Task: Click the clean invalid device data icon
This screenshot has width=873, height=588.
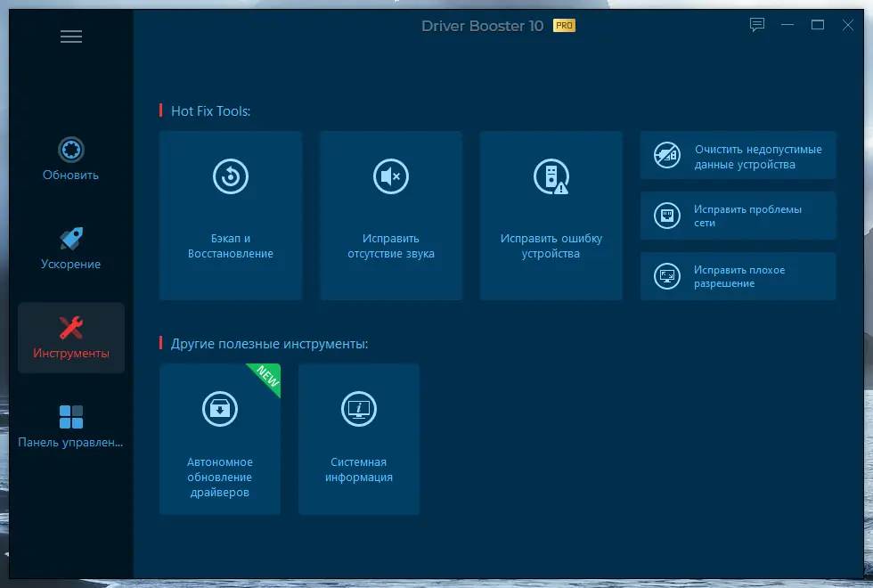Action: pos(667,155)
